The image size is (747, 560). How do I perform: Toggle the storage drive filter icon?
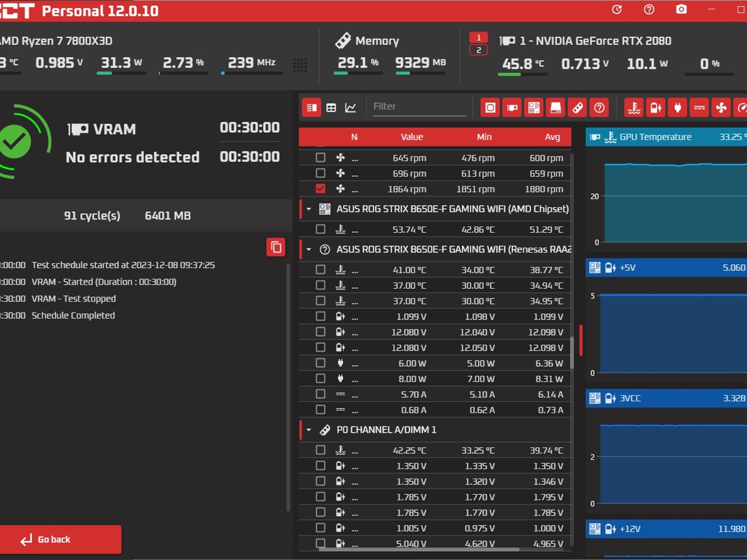[x=556, y=108]
